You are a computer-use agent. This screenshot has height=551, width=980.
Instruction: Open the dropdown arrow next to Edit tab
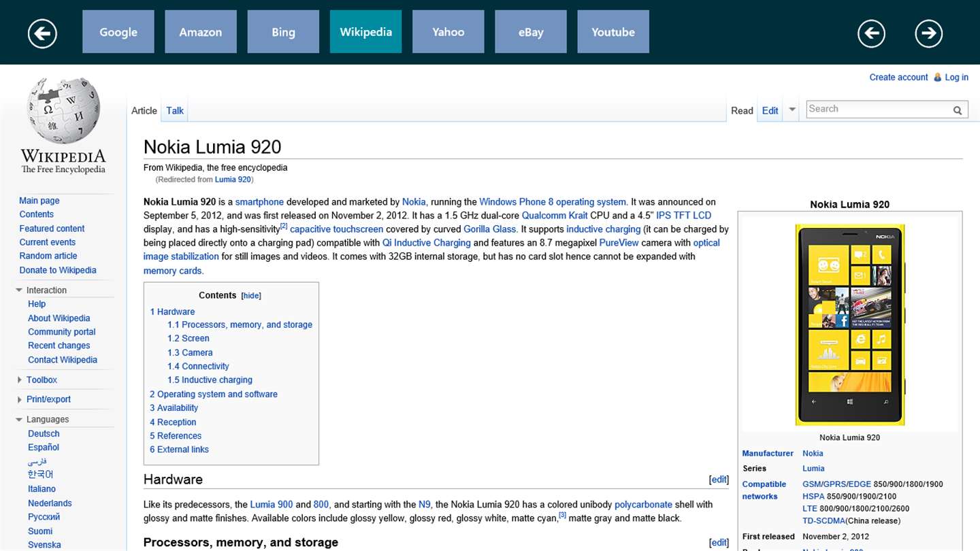point(792,110)
